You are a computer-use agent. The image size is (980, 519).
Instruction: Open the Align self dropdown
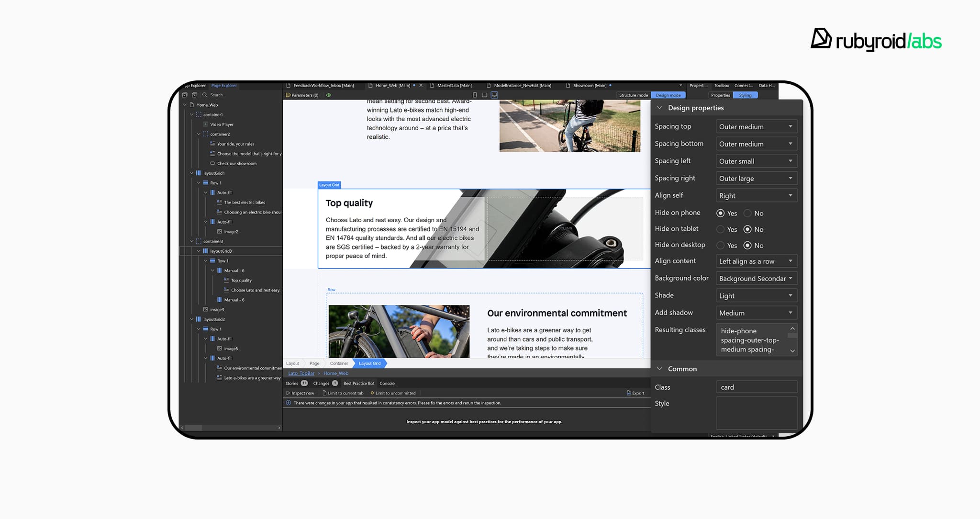756,196
